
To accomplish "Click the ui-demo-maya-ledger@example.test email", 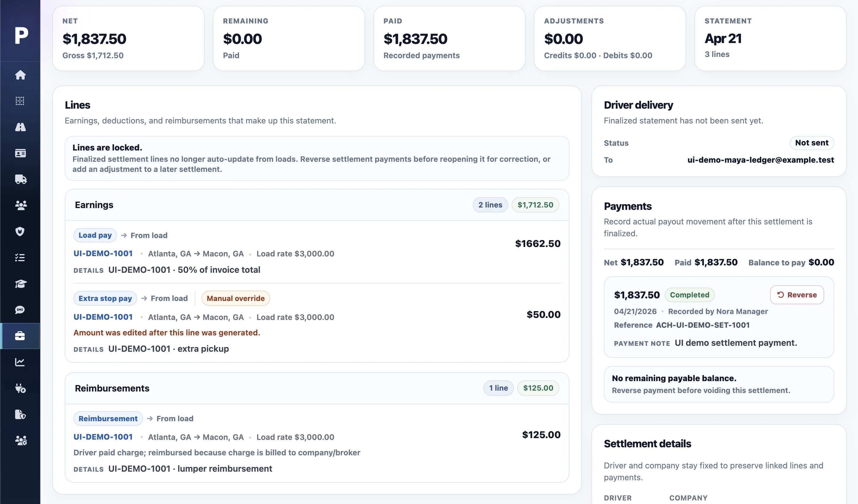I will [x=760, y=160].
